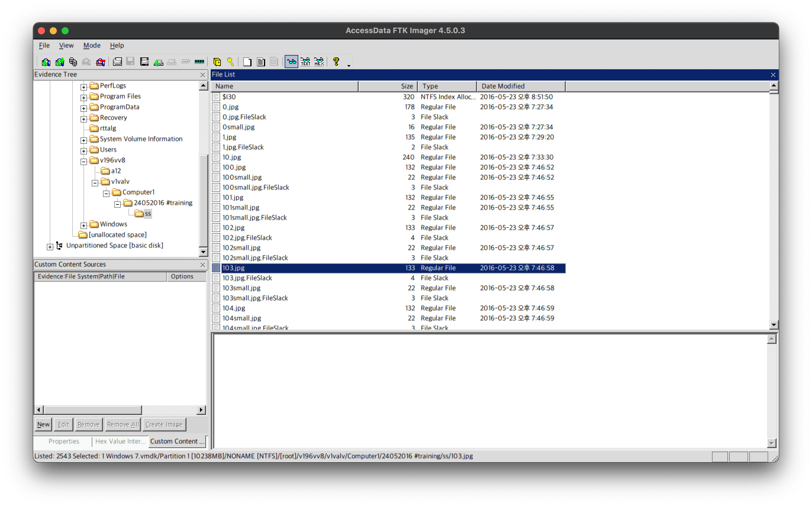Select the a12 folder in the tree
Viewport: 812px width, 506px height.
coord(116,171)
